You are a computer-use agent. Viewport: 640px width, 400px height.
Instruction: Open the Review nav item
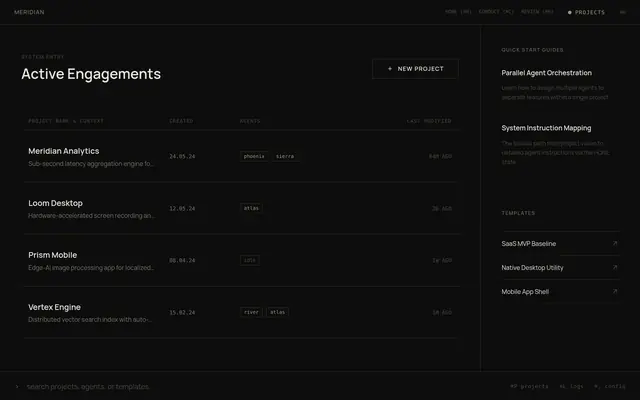(537, 12)
